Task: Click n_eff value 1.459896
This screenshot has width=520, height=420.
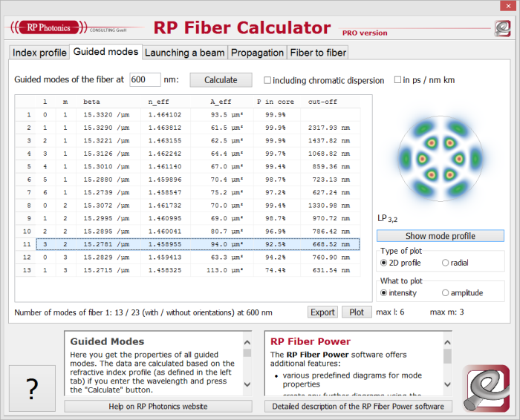Action: pyautogui.click(x=166, y=179)
